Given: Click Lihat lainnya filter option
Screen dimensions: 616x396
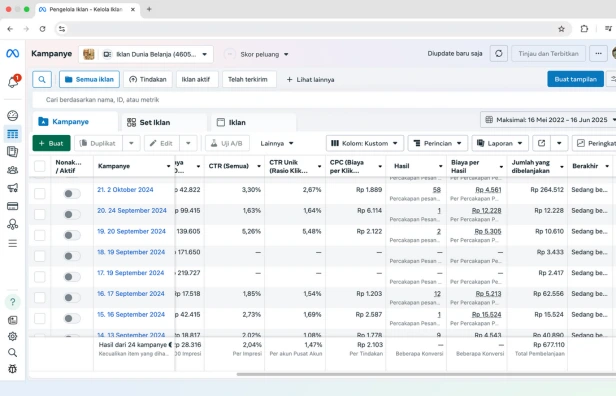Looking at the screenshot, I should point(310,80).
